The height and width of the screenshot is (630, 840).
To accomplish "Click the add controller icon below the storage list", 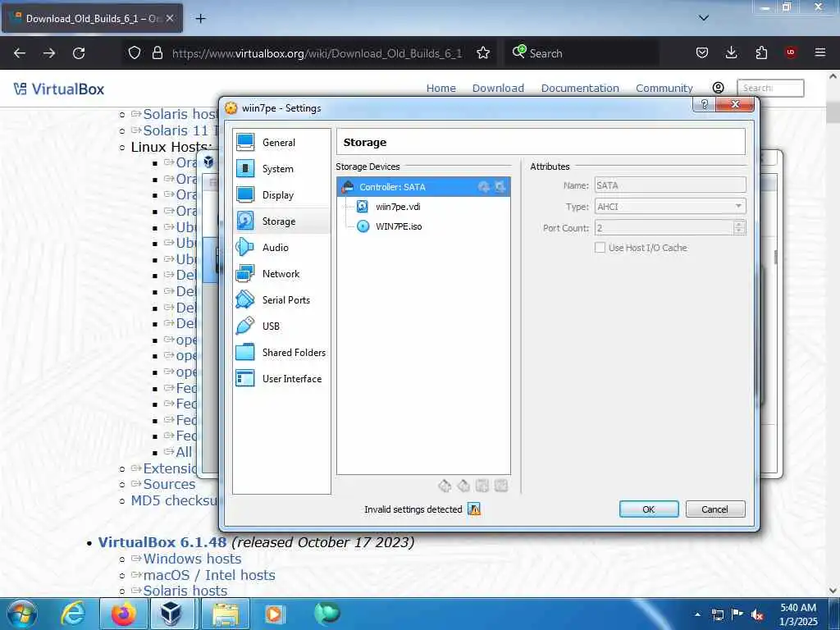I will (x=445, y=486).
